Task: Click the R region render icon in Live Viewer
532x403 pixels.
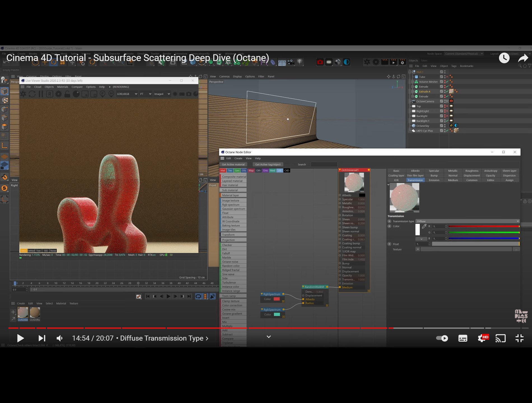Action: tap(50, 94)
